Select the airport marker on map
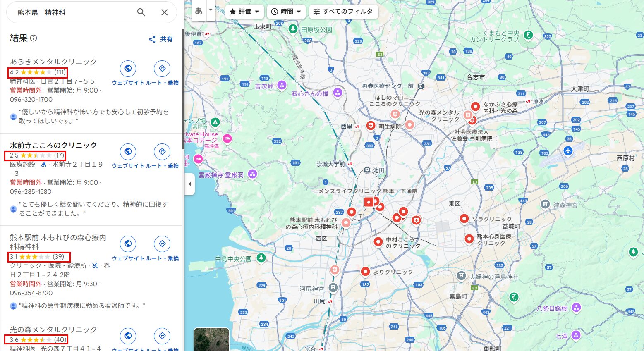The image size is (644, 351). coord(568,151)
